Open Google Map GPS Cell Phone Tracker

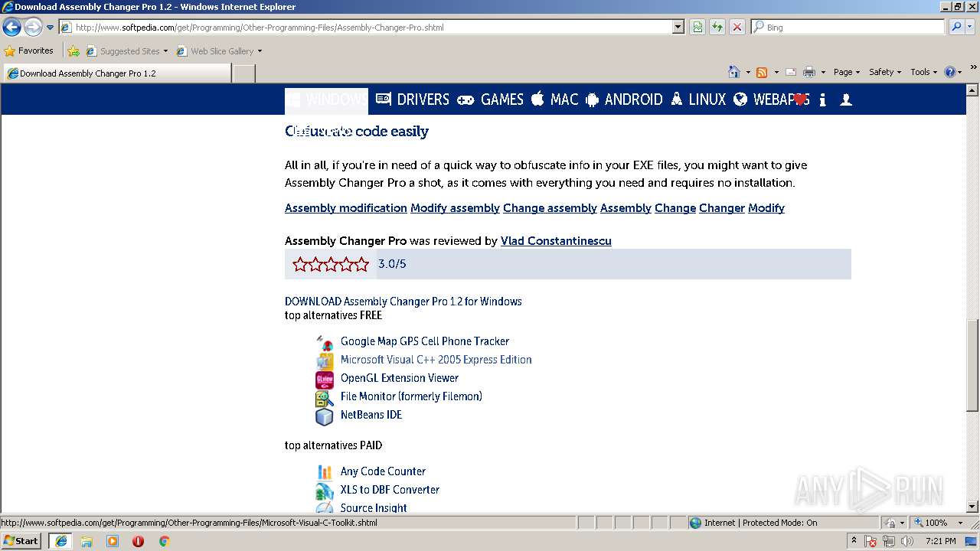pyautogui.click(x=425, y=341)
